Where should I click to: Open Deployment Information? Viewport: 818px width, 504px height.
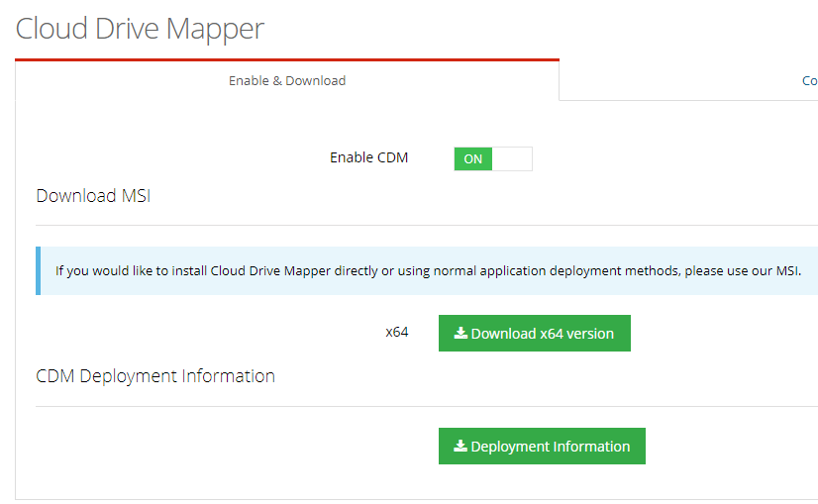pos(542,447)
